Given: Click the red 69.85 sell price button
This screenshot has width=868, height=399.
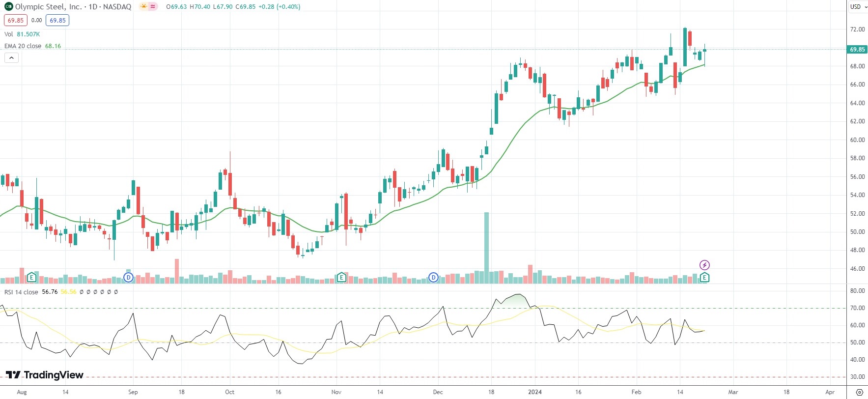Looking at the screenshot, I should point(16,21).
